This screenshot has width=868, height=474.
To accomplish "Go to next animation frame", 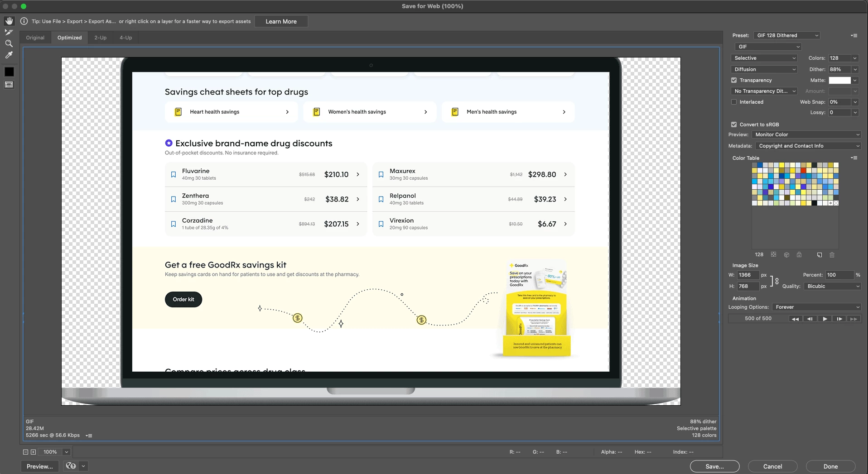I will 839,319.
